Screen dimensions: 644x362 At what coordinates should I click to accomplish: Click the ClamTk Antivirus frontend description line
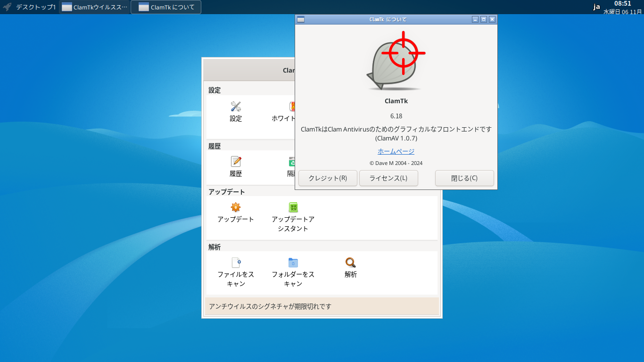(x=396, y=129)
